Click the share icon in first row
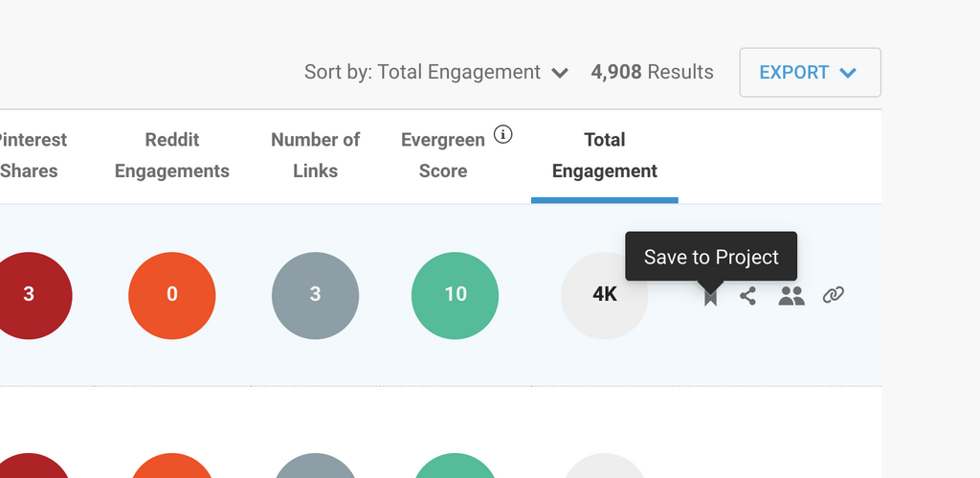Image resolution: width=980 pixels, height=478 pixels. (x=748, y=296)
